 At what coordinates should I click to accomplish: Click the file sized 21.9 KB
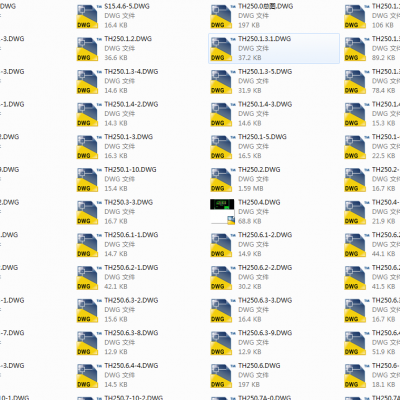click(x=372, y=213)
